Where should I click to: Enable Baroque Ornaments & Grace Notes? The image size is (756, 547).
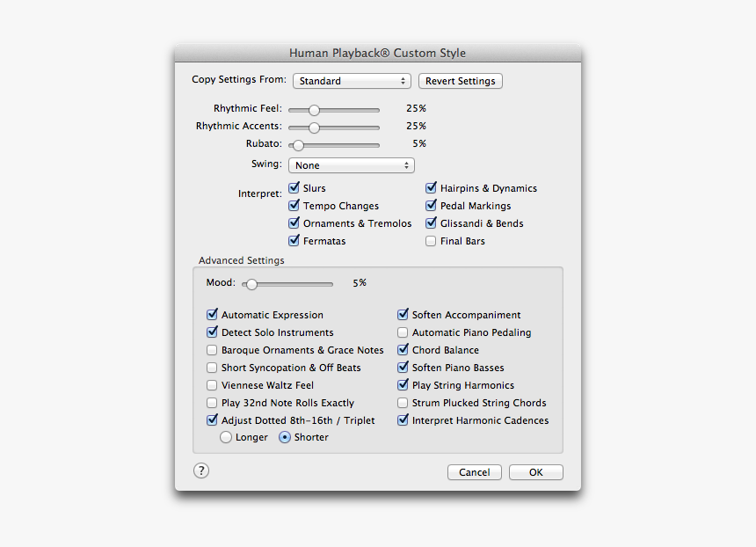tap(212, 350)
